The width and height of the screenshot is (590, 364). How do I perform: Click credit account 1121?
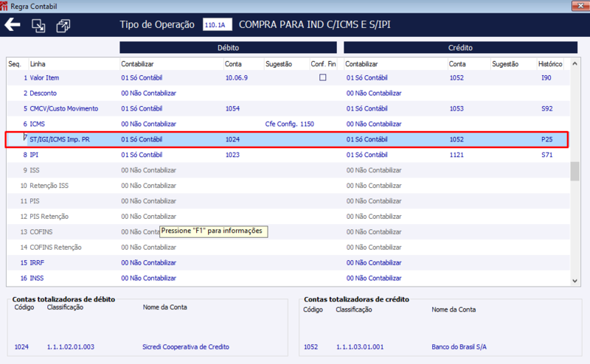457,155
